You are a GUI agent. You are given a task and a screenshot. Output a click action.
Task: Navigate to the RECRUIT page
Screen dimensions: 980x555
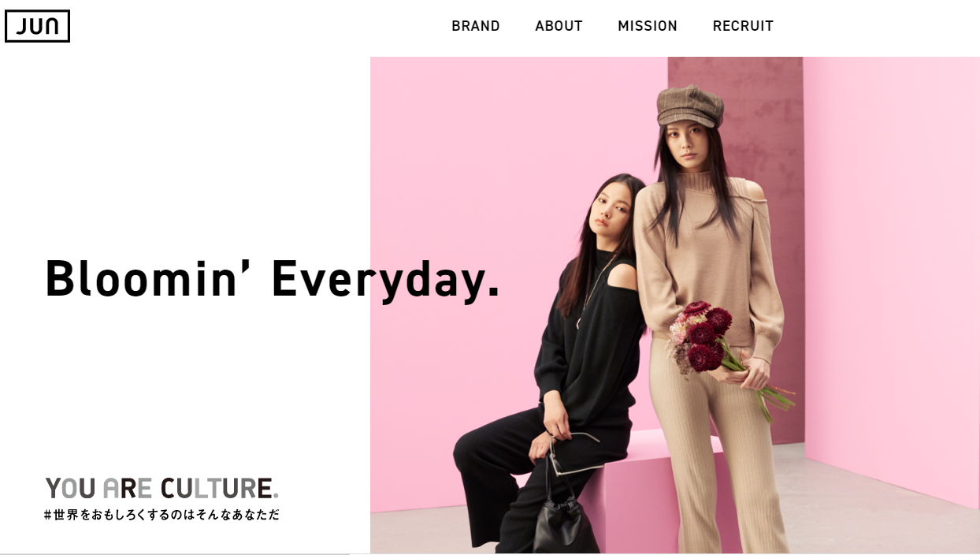point(743,26)
